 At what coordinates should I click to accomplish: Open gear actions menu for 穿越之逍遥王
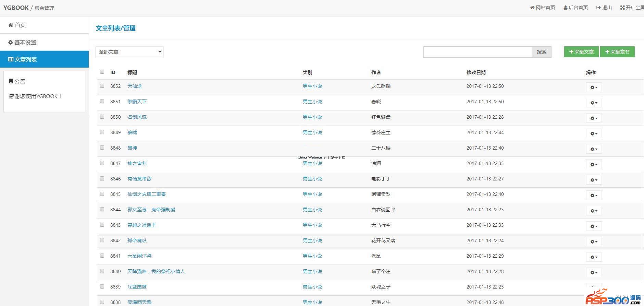click(x=594, y=226)
